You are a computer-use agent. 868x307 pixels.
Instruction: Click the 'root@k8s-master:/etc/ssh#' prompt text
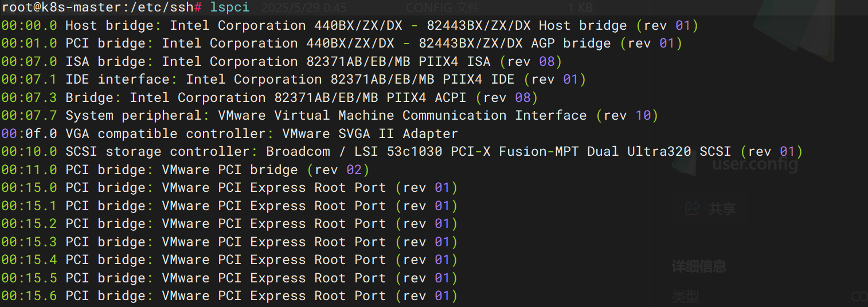[x=101, y=8]
